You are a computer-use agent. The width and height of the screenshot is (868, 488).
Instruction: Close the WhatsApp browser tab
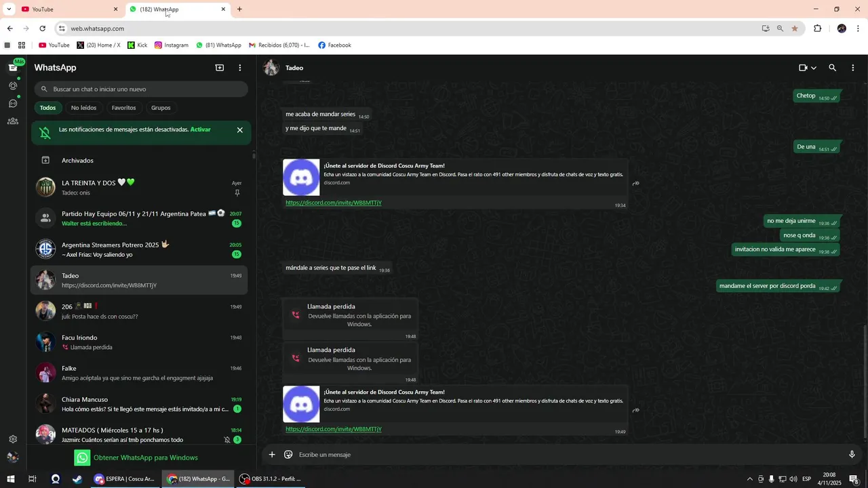click(223, 9)
